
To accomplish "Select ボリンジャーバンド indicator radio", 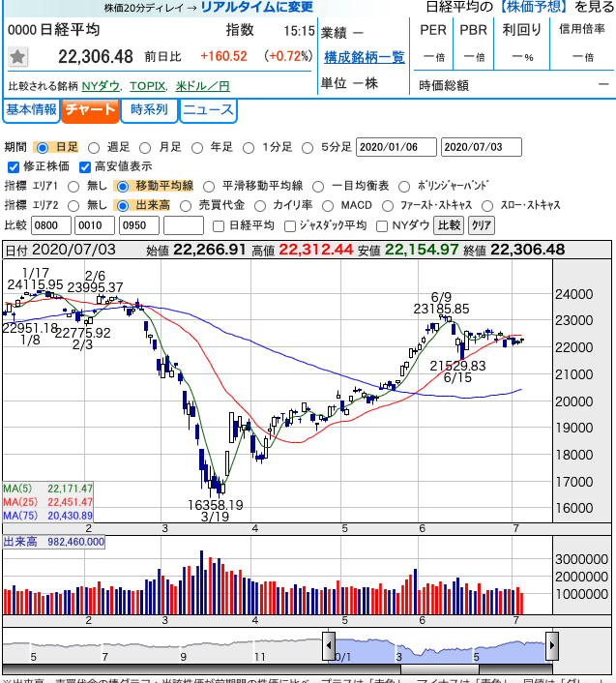I will click(404, 187).
